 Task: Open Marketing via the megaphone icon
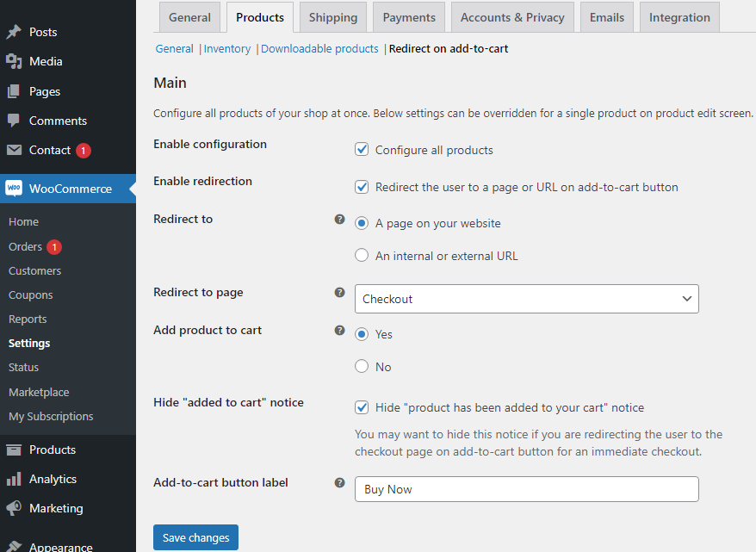13,508
